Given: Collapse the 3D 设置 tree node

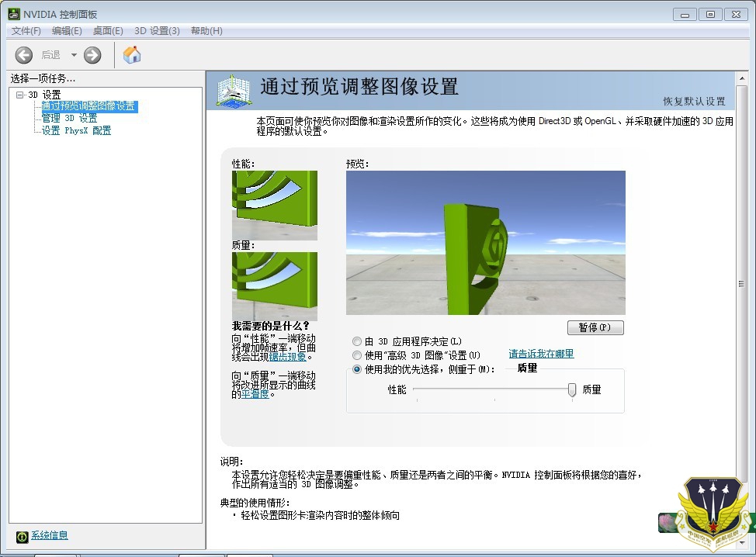Looking at the screenshot, I should click(20, 95).
